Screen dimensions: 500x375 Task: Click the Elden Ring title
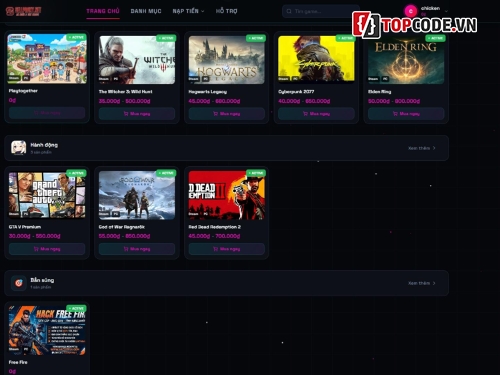[x=379, y=91]
